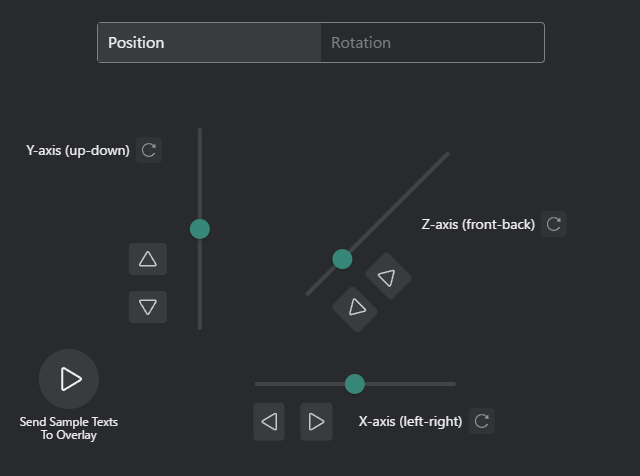
Task: Nudge X-axis left with arrow button
Action: point(269,421)
